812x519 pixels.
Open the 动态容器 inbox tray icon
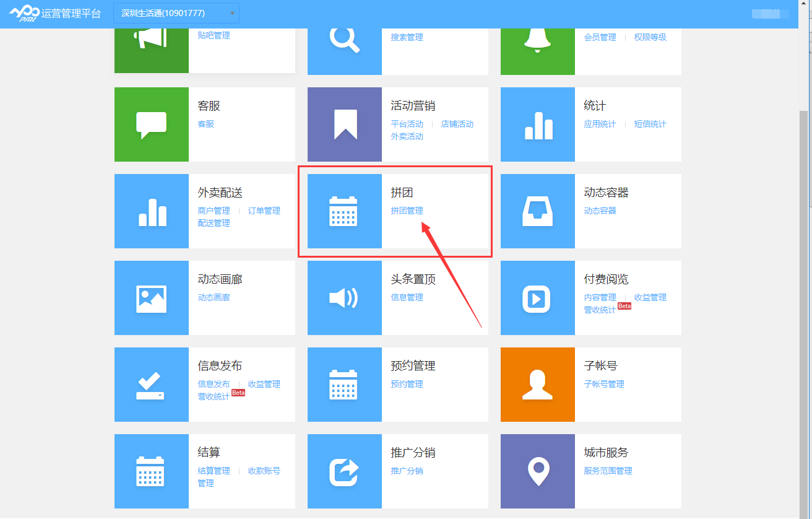point(538,211)
